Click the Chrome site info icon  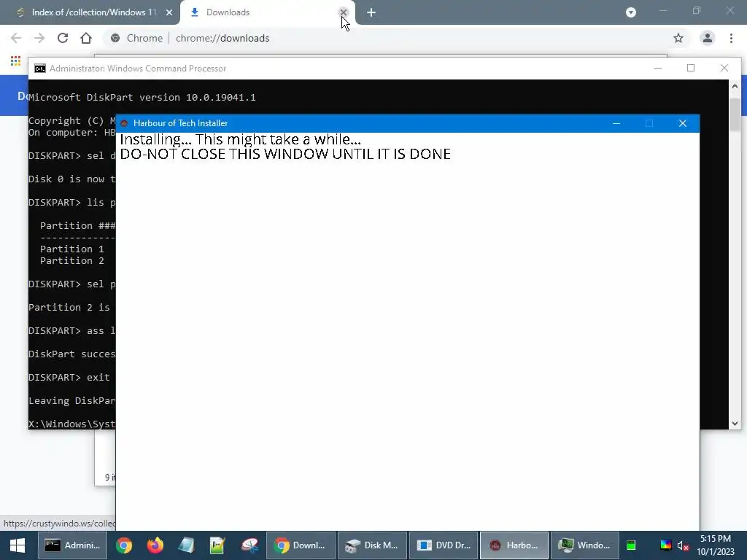[115, 38]
